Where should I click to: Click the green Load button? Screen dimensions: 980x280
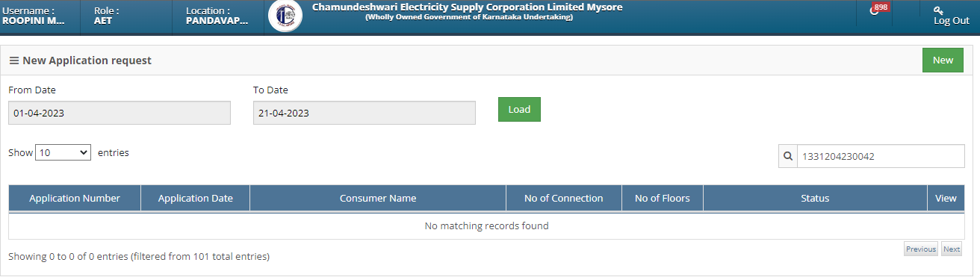click(519, 109)
